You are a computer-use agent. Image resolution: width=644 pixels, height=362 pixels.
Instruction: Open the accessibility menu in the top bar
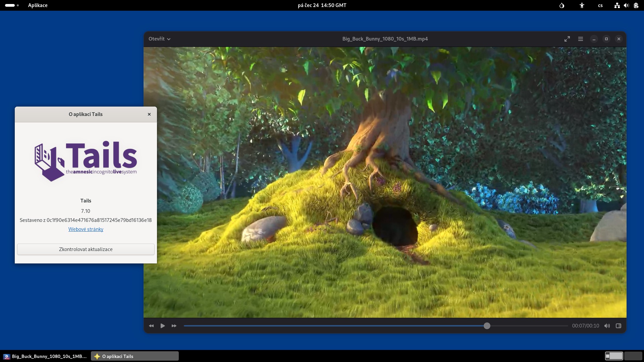[582, 5]
